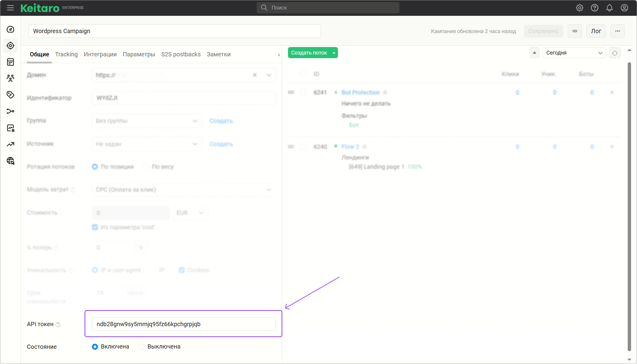The image size is (637, 364).
Task: Expand the CPC cost model dropdown
Action: (184, 190)
